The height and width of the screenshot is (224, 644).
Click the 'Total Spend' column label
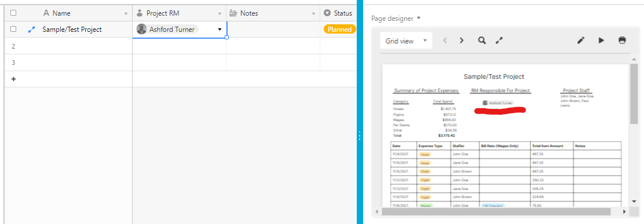(x=442, y=101)
